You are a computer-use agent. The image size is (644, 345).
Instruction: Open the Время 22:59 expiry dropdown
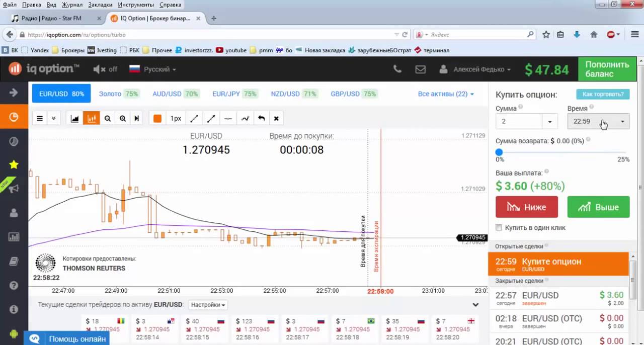point(598,121)
